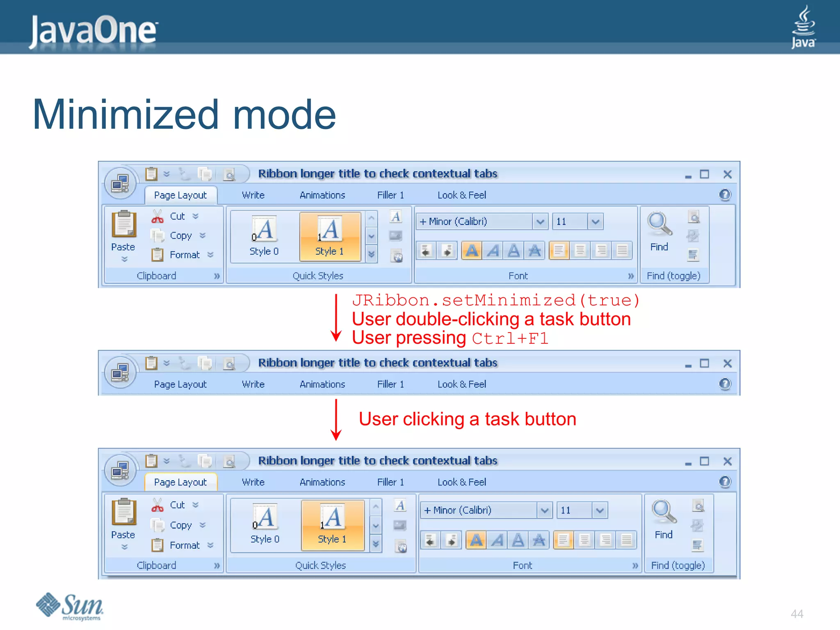This screenshot has width=840, height=630.
Task: Select Style 0 in bottom ribbon Quick Styles
Action: 265,525
